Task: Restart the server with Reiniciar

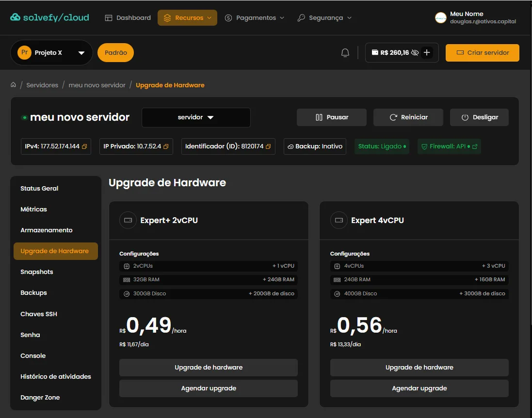Action: (408, 117)
